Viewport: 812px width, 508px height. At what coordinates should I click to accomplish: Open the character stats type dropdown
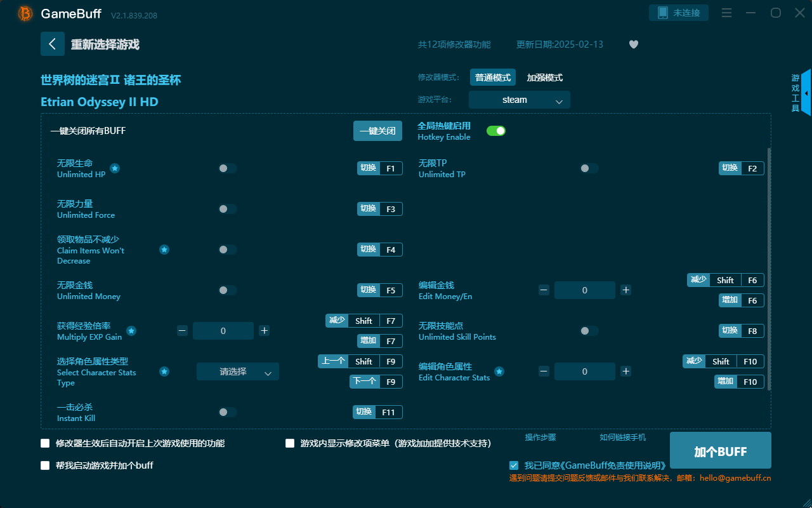[x=238, y=371]
